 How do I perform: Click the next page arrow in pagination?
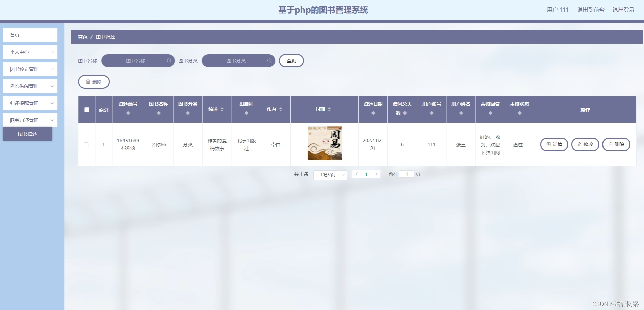(x=376, y=174)
